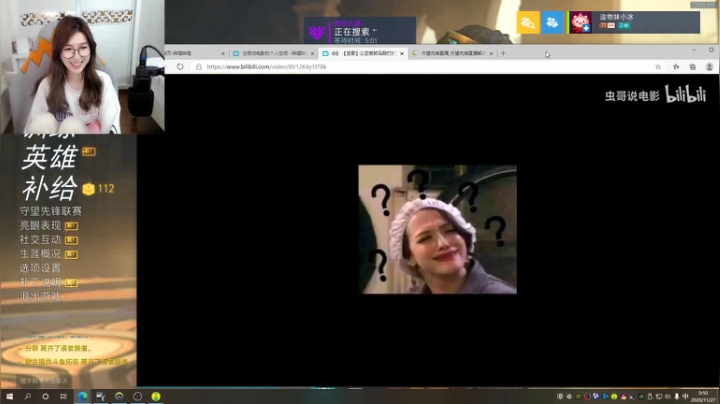Open Overwatch icon in taskbar

point(119,396)
